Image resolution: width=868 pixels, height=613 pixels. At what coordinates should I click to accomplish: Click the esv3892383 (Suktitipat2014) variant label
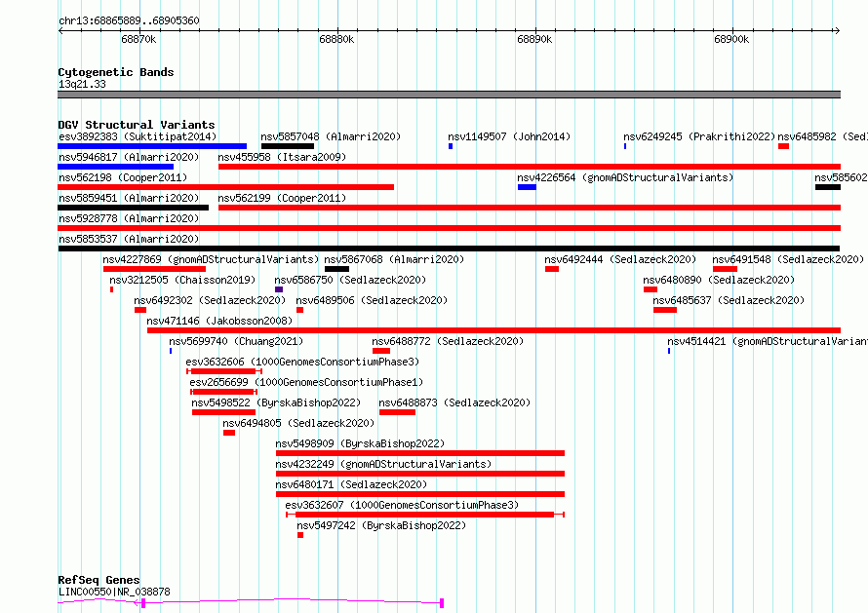(x=138, y=136)
